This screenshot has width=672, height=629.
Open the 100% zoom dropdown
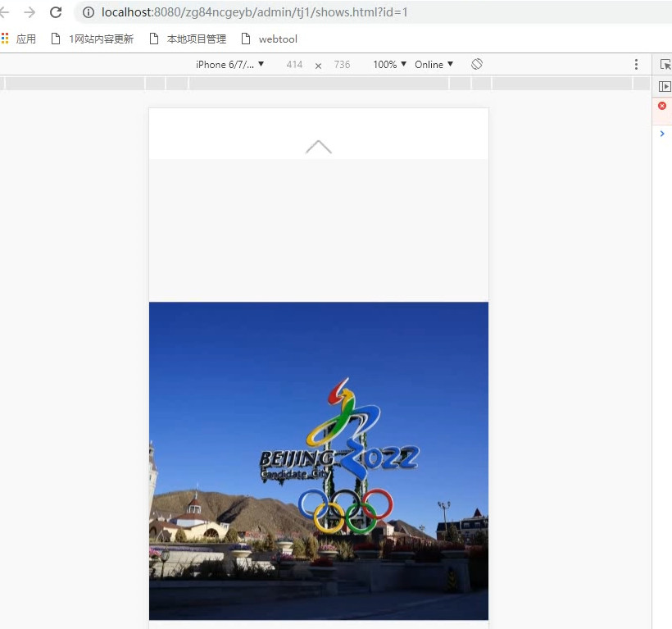[389, 64]
